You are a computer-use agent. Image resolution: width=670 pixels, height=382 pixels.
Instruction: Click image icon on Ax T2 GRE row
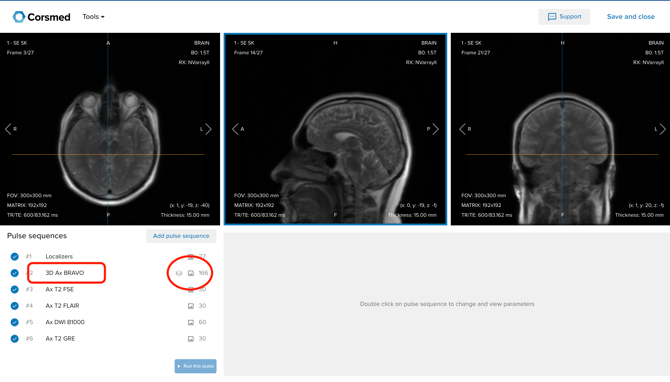pos(191,339)
